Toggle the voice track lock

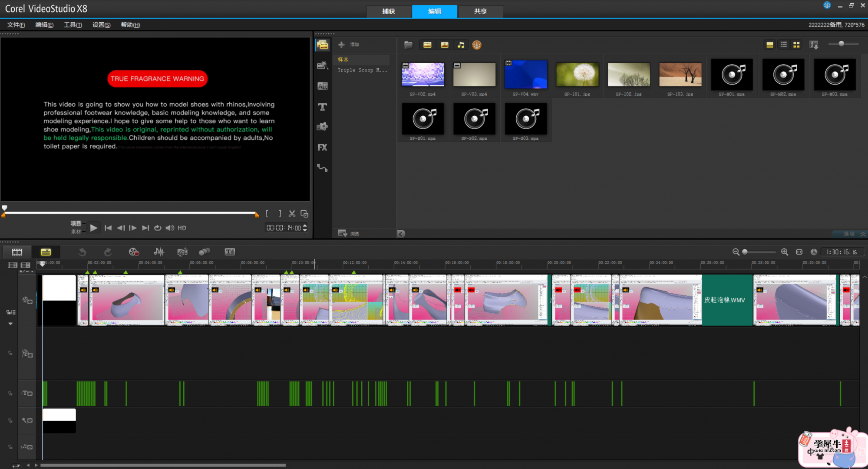(x=10, y=421)
